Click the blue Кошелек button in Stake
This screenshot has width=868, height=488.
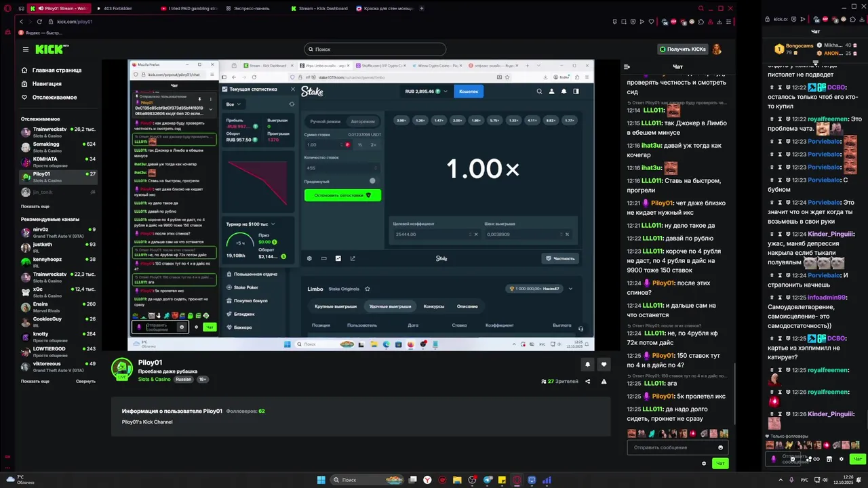[x=469, y=91]
